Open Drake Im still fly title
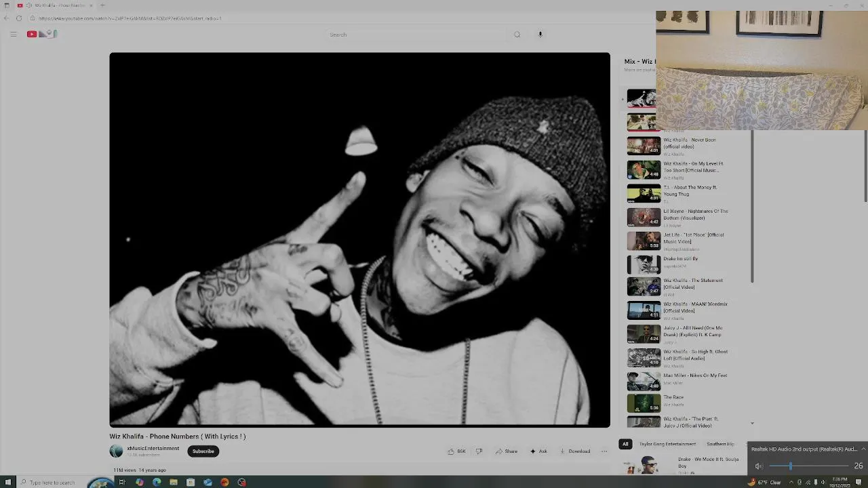This screenshot has height=488, width=868. (x=680, y=259)
